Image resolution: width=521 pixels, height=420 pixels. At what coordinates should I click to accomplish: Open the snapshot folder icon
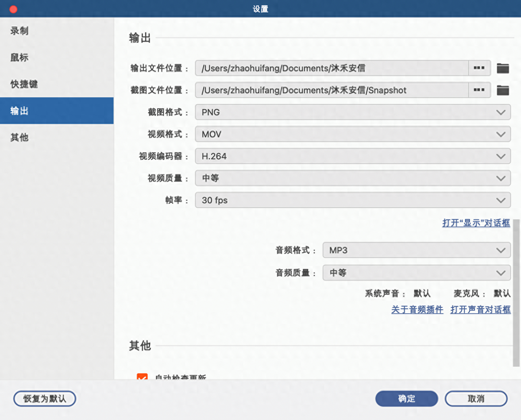point(503,90)
